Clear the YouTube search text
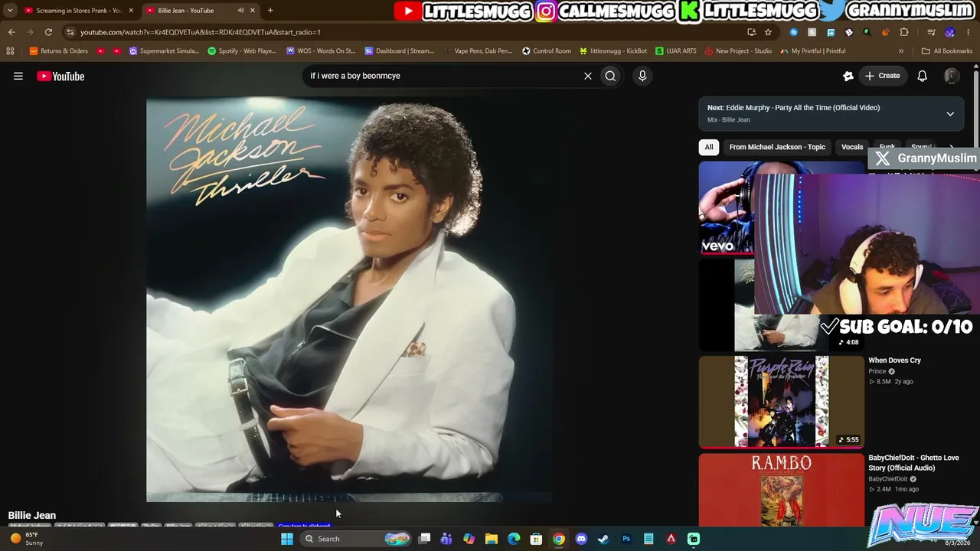 pos(588,76)
